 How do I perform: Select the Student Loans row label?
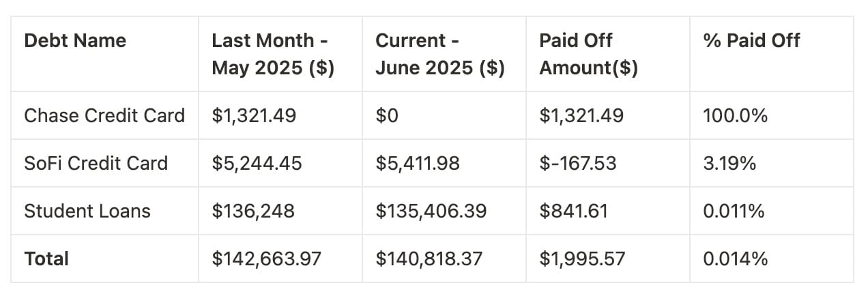pyautogui.click(x=87, y=211)
